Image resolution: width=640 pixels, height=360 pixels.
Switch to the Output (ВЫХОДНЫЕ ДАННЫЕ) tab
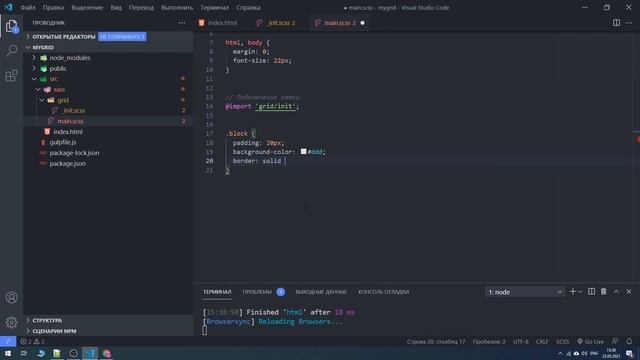[x=321, y=292]
